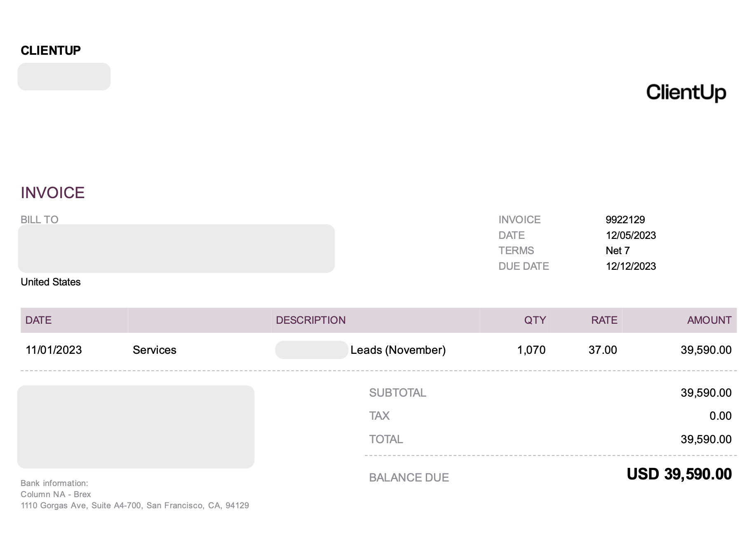The height and width of the screenshot is (533, 756).
Task: Click the invoice date 12/05/2023
Action: pyautogui.click(x=630, y=235)
